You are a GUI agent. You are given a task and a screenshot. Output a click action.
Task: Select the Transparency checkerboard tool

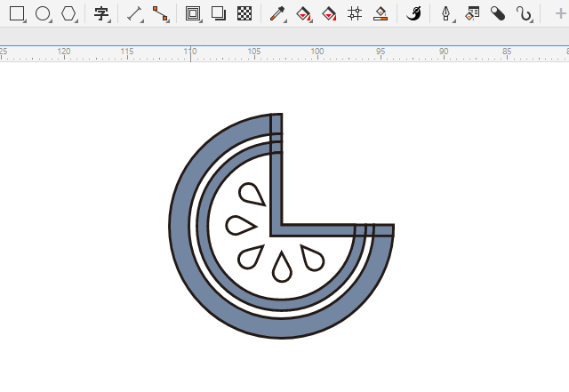pyautogui.click(x=244, y=14)
